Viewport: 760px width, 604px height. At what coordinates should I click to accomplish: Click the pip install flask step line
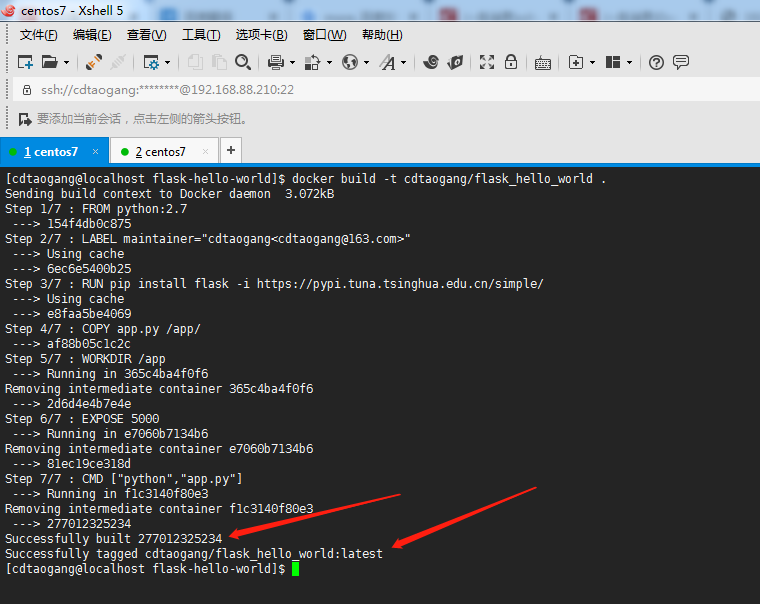[x=274, y=284]
